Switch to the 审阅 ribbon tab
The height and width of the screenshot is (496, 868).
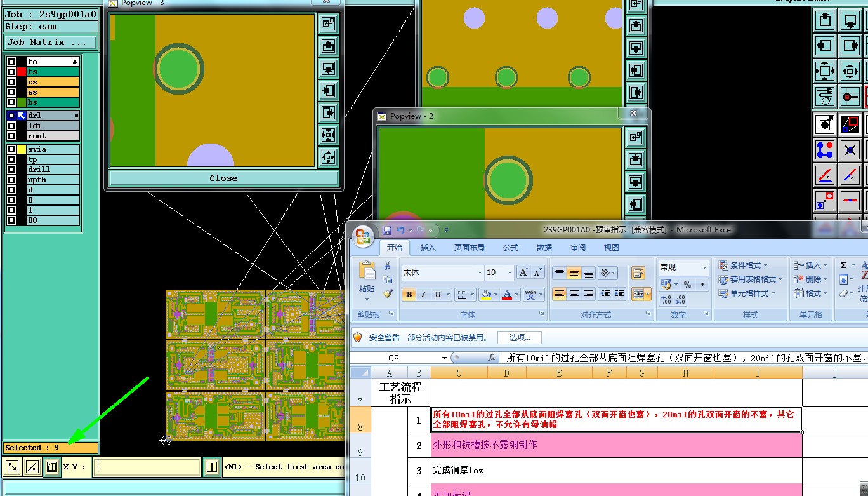[x=578, y=248]
